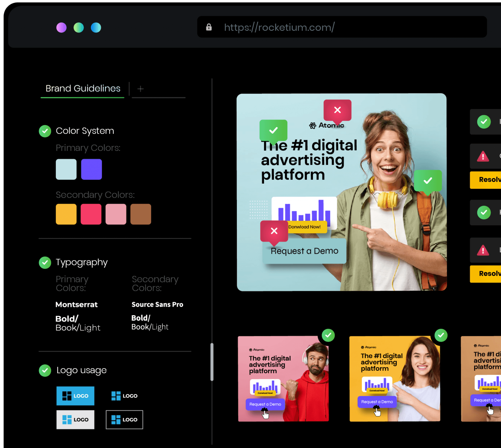The width and height of the screenshot is (501, 448).
Task: Click the Primary Colors label under Color System
Action: coord(88,148)
